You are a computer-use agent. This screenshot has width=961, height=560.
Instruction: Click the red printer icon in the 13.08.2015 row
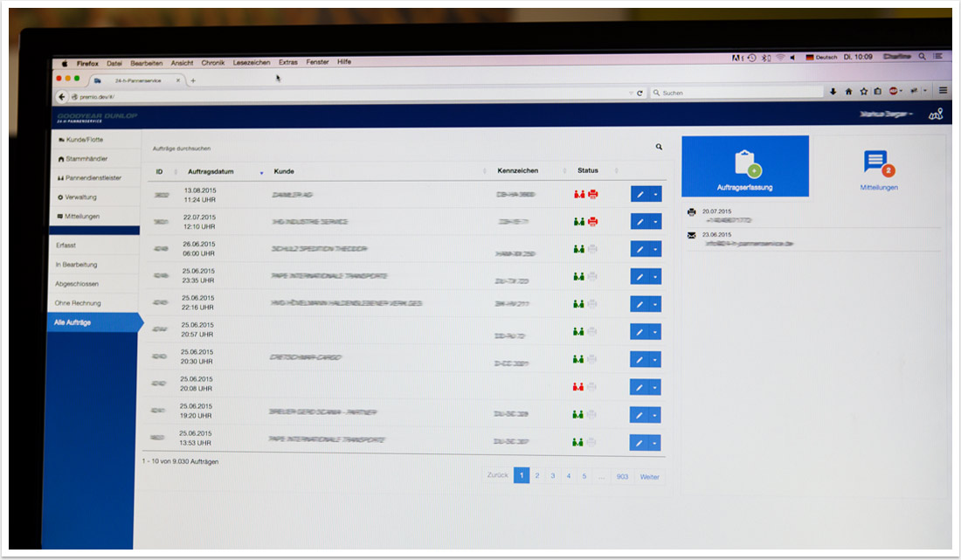pyautogui.click(x=592, y=194)
